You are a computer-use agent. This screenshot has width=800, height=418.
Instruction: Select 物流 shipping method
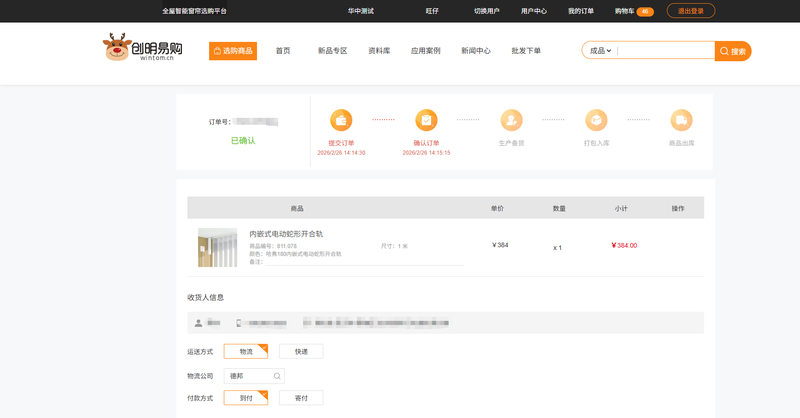click(246, 352)
